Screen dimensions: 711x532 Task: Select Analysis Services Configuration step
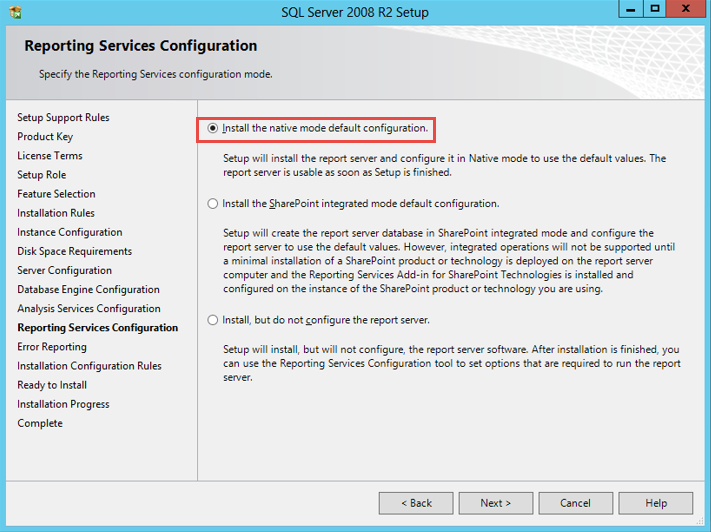point(89,308)
